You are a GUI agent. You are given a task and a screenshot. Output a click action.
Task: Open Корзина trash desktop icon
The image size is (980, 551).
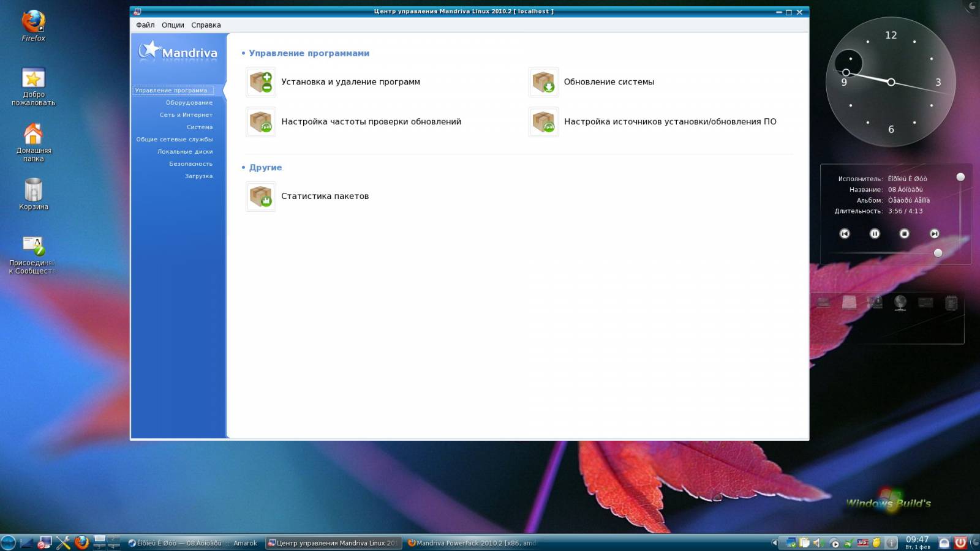coord(33,194)
